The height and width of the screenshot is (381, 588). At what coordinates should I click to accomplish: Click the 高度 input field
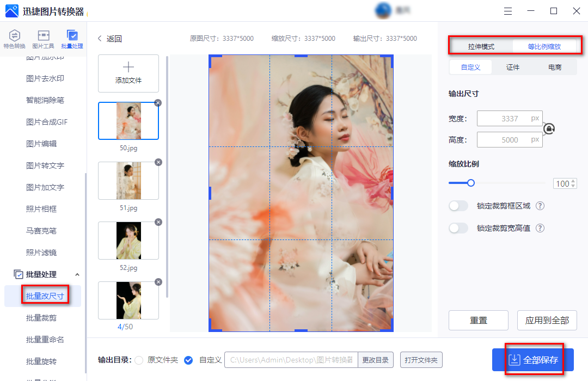pyautogui.click(x=510, y=140)
